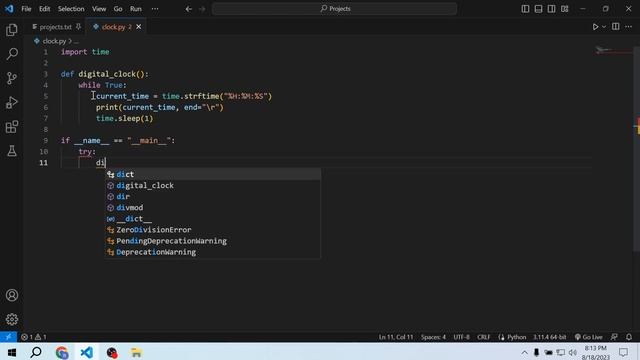This screenshot has width=640, height=360.
Task: Open remote window indicator in status bar
Action: 8,337
